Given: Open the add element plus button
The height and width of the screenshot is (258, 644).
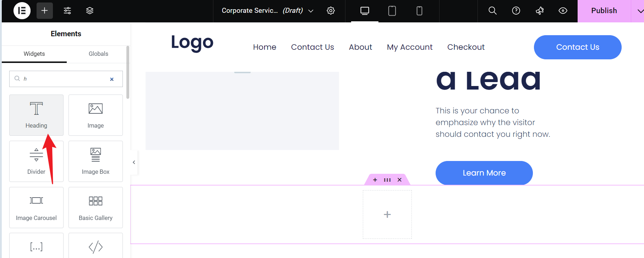Looking at the screenshot, I should pos(44,11).
